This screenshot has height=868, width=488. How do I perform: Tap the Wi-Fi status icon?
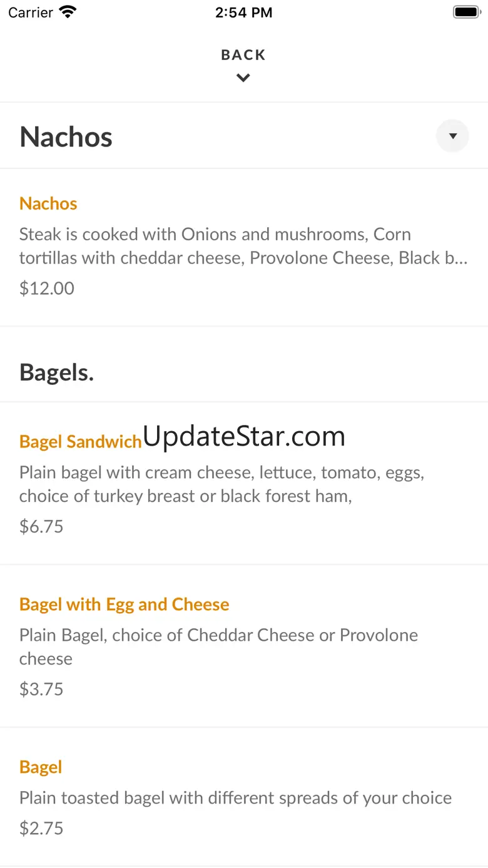67,12
